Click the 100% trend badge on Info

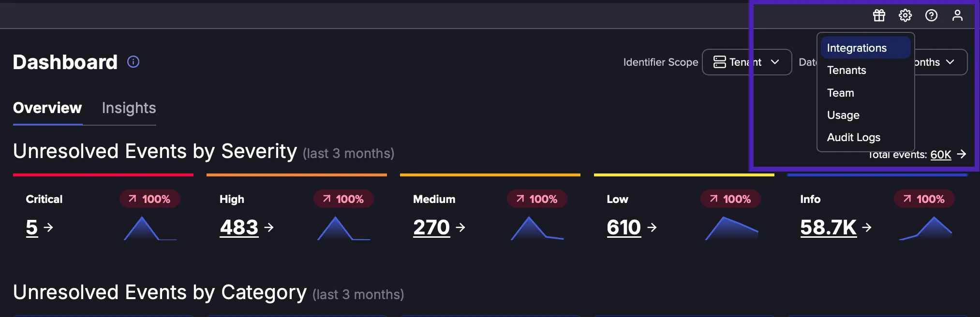(924, 199)
